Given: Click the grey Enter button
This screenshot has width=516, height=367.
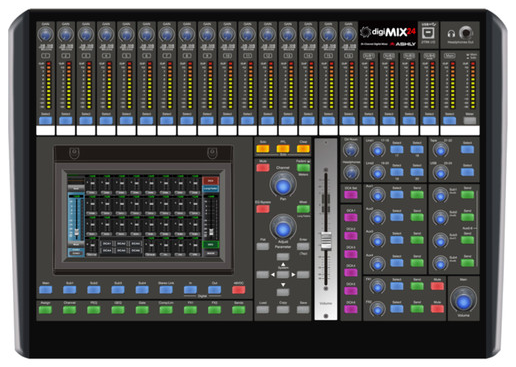Looking at the screenshot, I should point(303,247).
